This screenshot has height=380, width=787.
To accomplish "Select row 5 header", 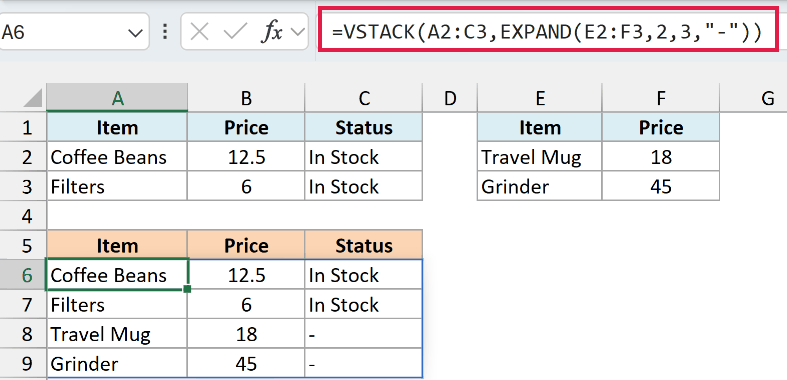I will point(23,245).
